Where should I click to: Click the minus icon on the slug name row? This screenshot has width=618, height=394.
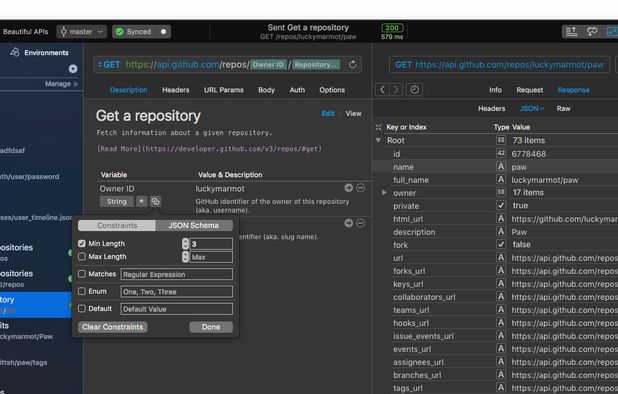pos(360,223)
